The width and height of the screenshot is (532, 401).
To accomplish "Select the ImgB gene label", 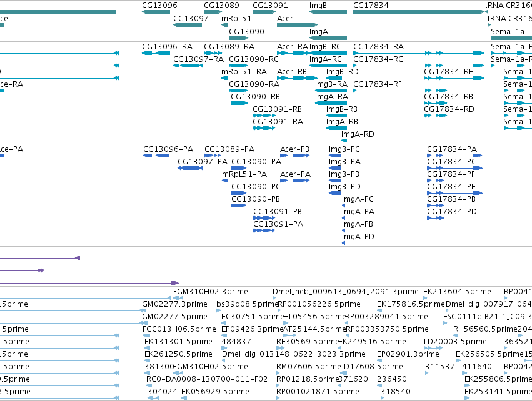I will coord(318,6).
